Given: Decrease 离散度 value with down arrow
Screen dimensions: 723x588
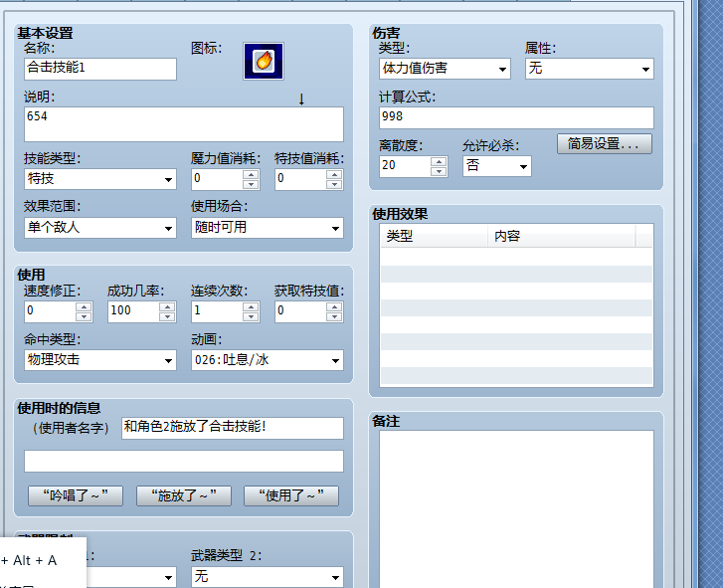Looking at the screenshot, I should tap(439, 171).
